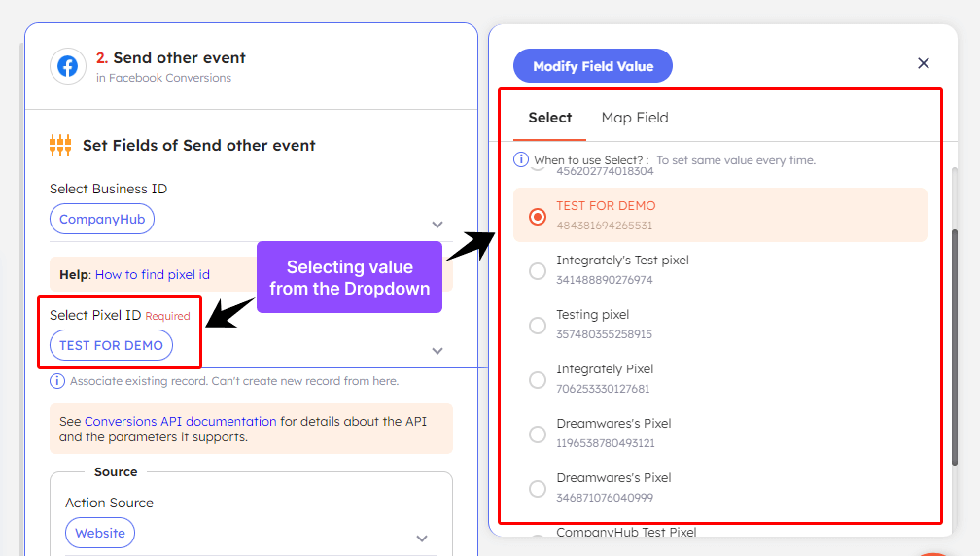Open Conversions API documentation link
The height and width of the screenshot is (556, 980).
(180, 422)
